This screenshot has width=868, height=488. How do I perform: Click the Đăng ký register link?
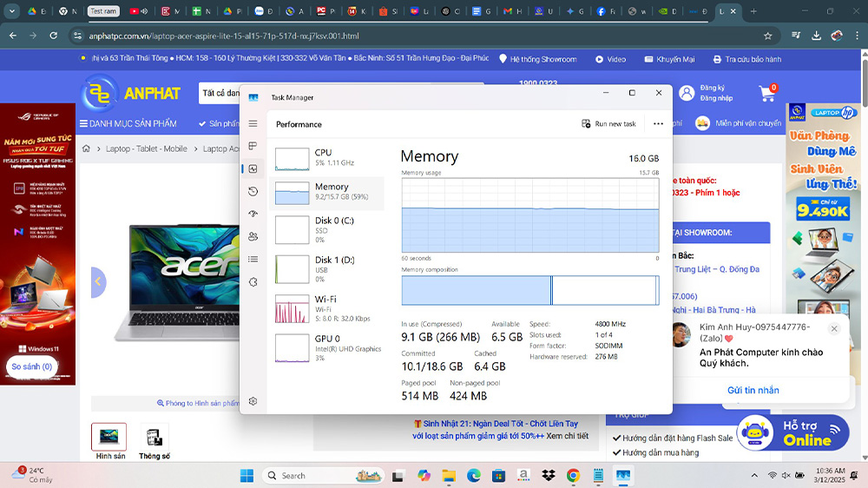712,88
